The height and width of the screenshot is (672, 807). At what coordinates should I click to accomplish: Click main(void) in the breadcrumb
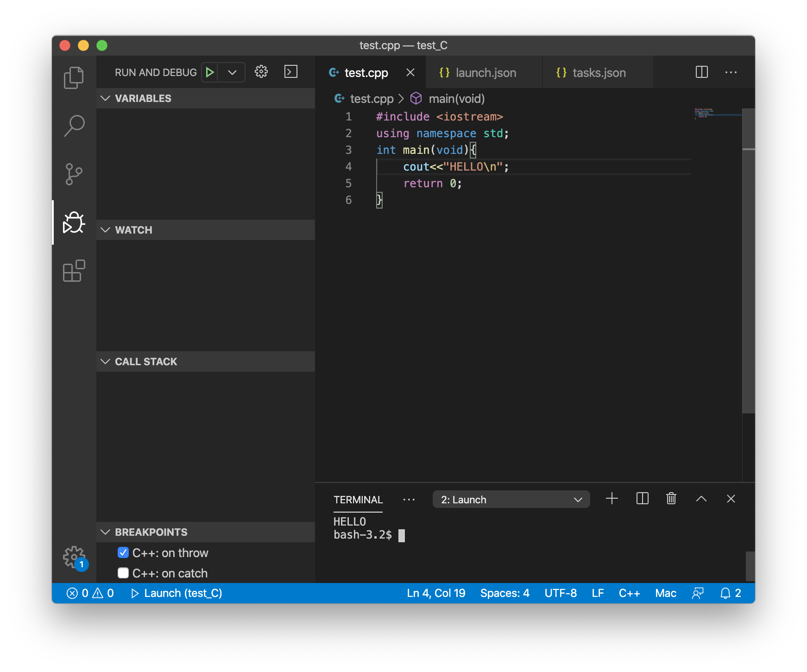(457, 99)
